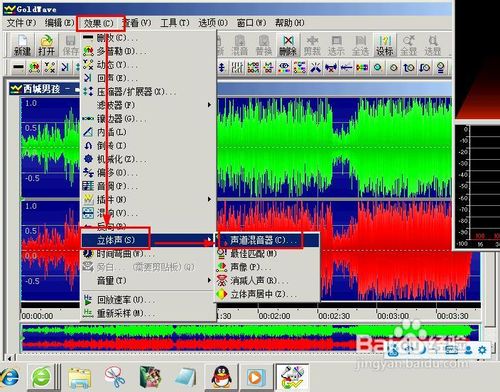Viewport: 500px width, 392px height.
Task: Click the blue vertical double-arrow icon in effects toolbar
Action: click(x=222, y=68)
